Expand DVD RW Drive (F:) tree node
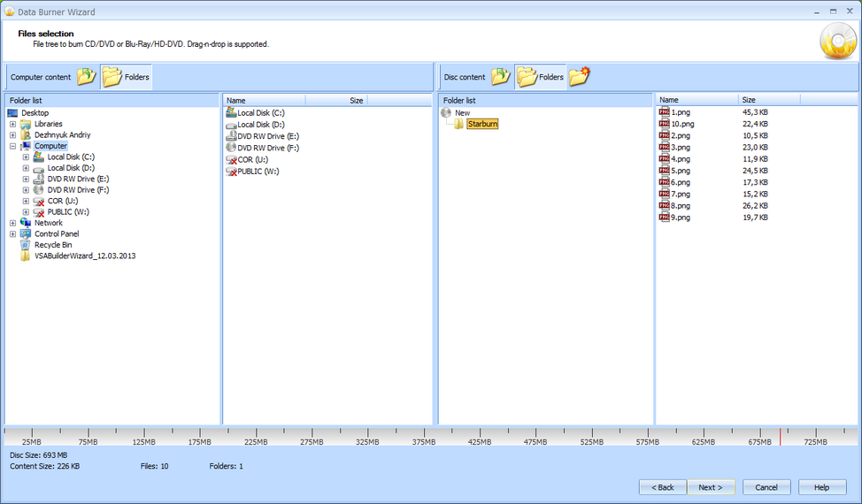 coord(26,190)
